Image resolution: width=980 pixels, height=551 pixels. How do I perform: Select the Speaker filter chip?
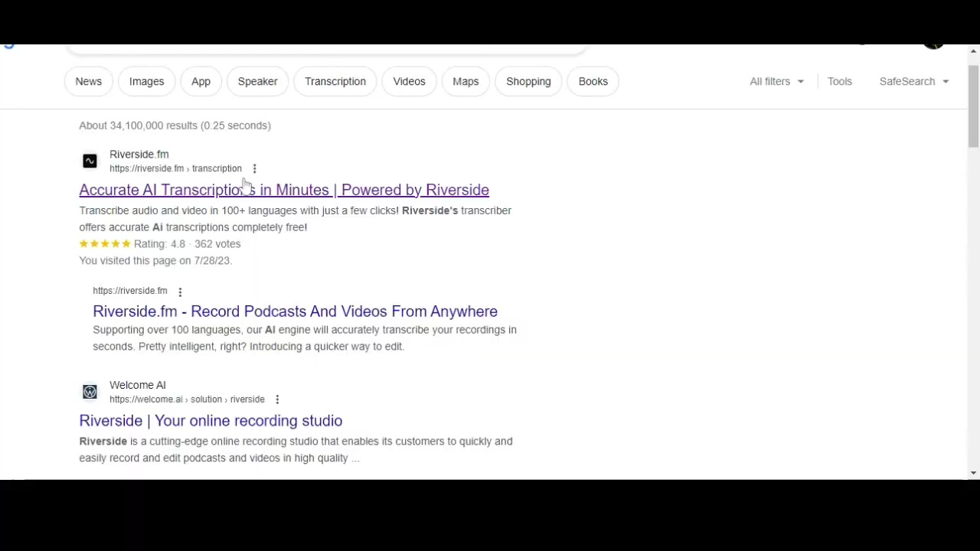(x=257, y=81)
